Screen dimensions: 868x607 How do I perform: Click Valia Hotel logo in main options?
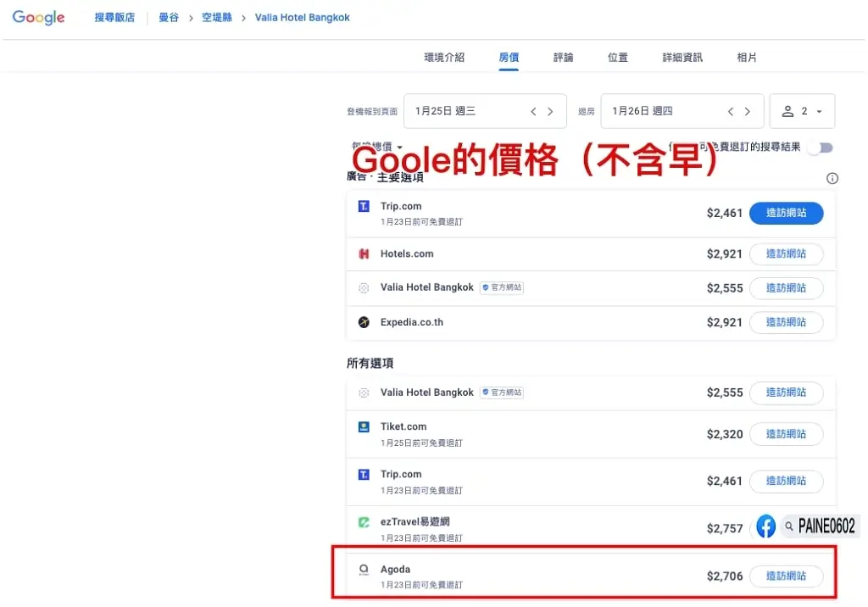click(x=364, y=288)
